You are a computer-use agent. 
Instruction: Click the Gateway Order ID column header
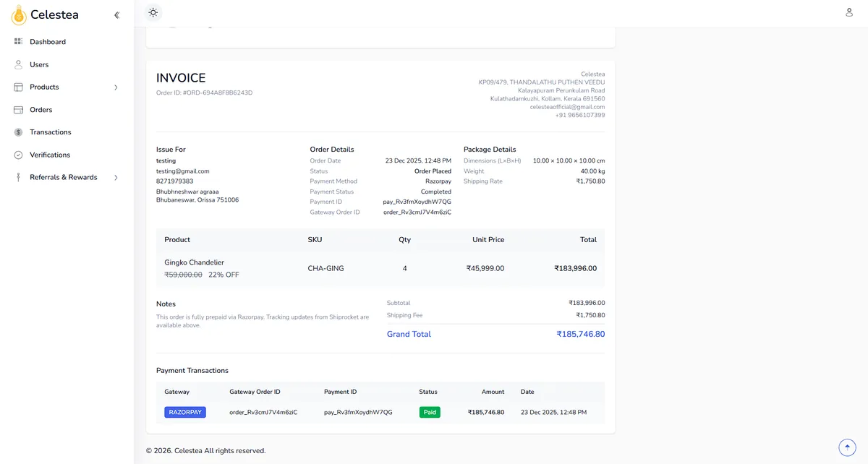[255, 392]
